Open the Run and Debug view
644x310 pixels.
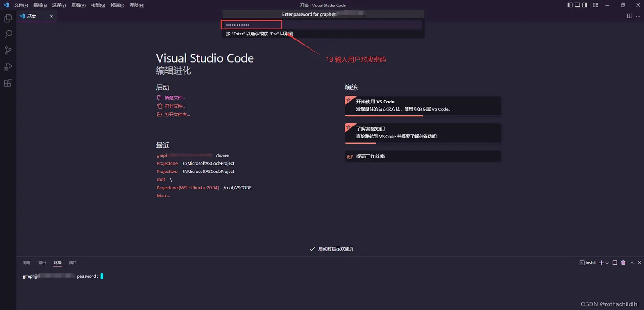coord(8,67)
